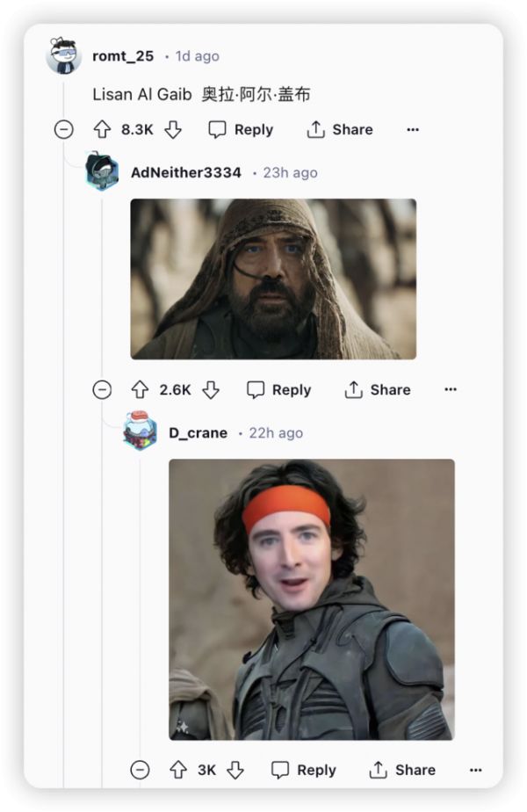This screenshot has height=812, width=527.
Task: Open more options on D_crane's comment
Action: [x=476, y=770]
